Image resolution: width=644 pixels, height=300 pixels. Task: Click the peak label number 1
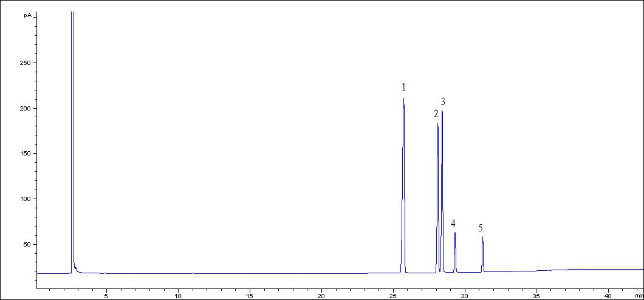coord(403,87)
